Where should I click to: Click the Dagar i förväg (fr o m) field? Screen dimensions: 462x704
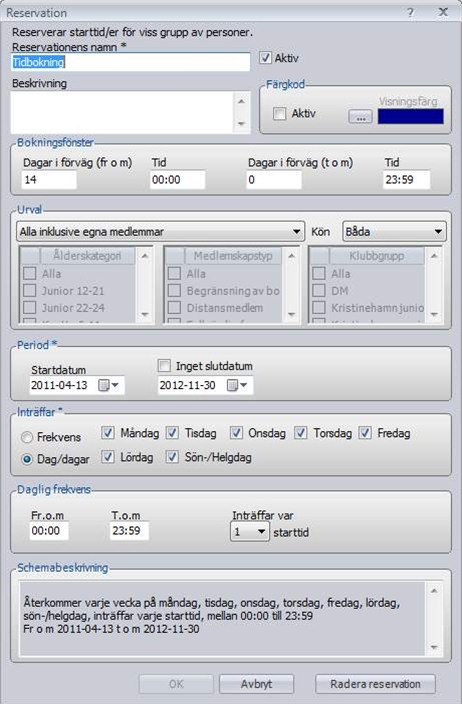[49, 180]
